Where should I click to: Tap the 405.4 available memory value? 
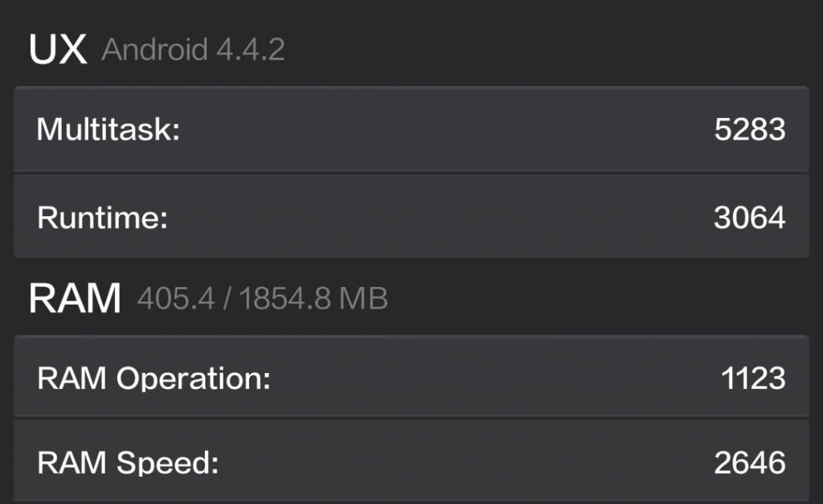click(176, 299)
